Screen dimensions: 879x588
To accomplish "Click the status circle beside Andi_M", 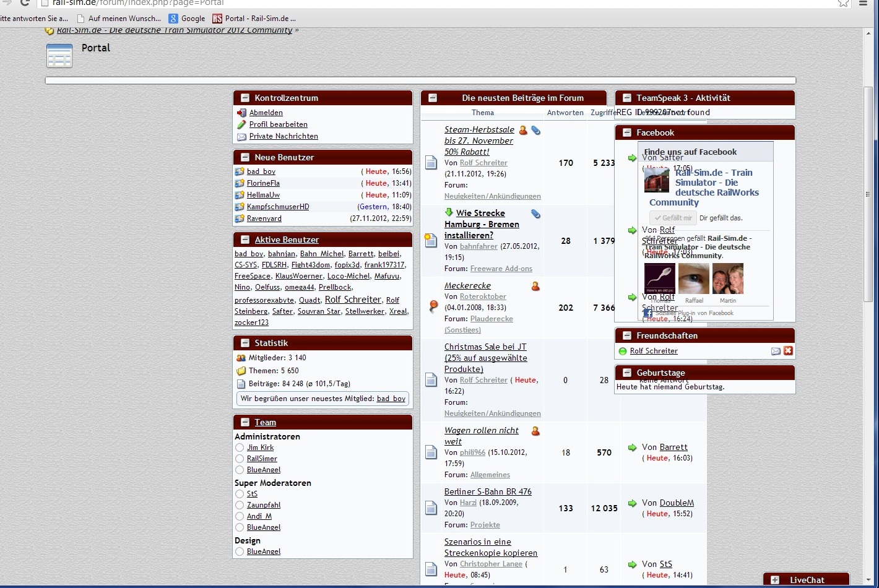I will 240,516.
